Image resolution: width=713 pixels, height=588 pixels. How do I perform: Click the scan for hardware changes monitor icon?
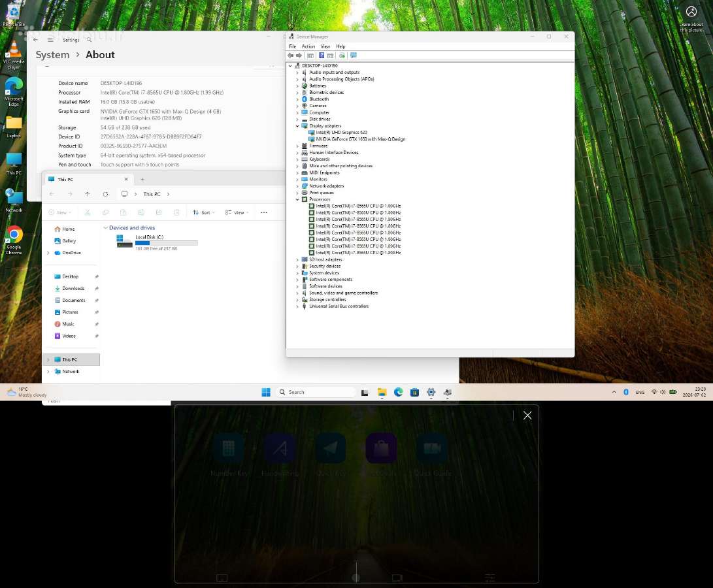354,56
